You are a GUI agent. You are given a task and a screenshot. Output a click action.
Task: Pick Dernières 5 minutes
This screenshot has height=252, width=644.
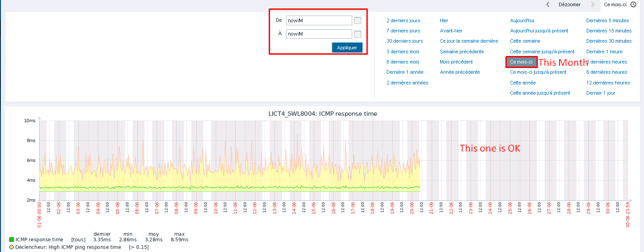click(x=608, y=20)
